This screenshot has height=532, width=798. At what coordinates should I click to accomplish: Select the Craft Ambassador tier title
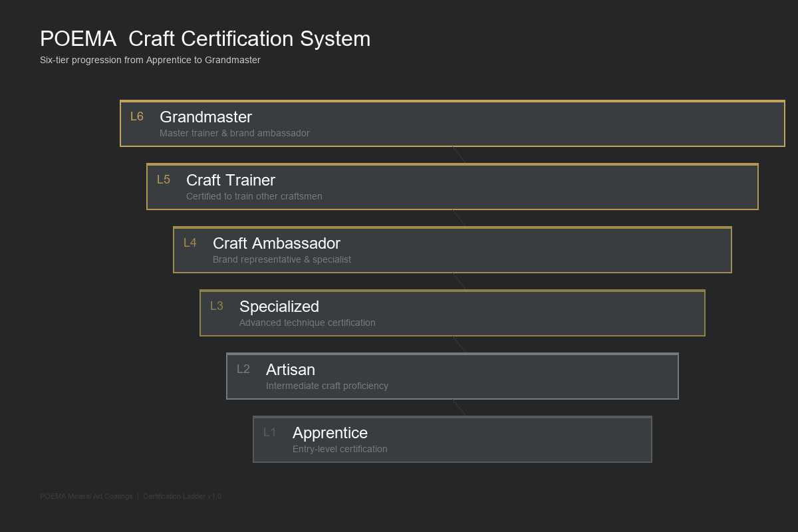click(277, 243)
